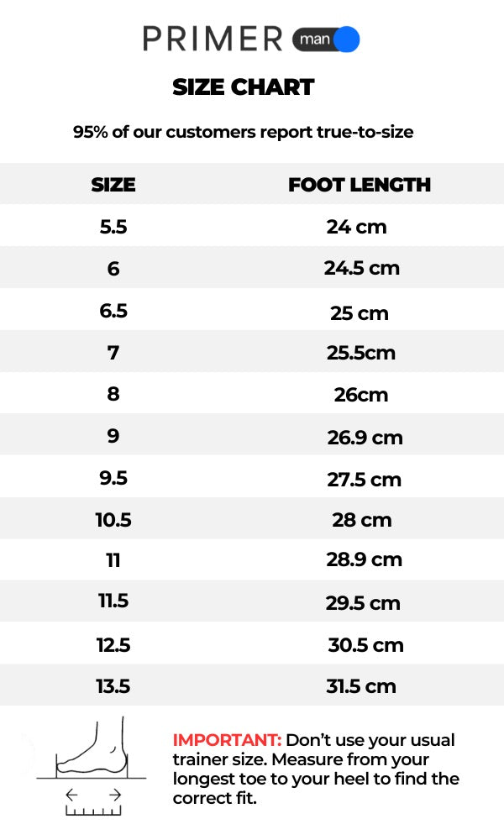Click the SIZE CHART heading
504x840 pixels.
(244, 87)
